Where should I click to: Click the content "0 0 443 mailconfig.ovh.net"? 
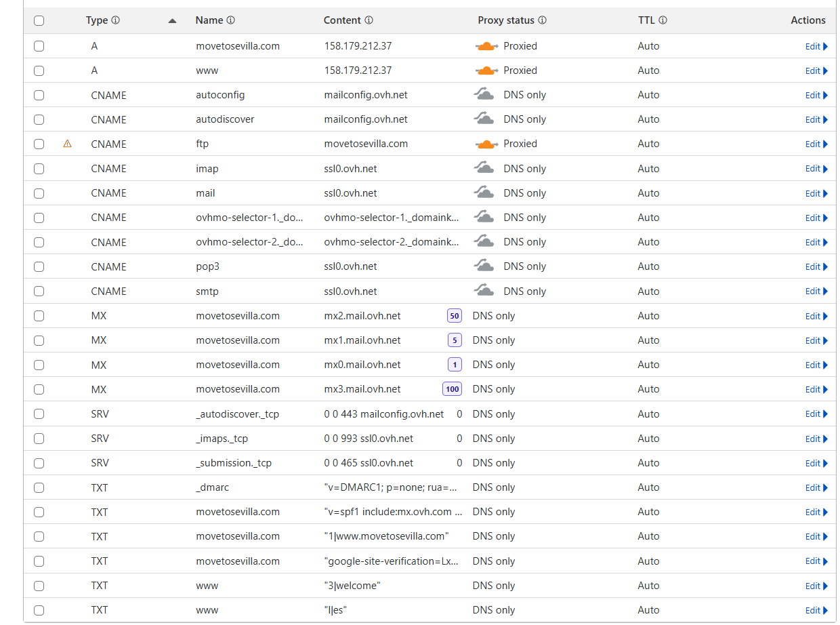(384, 414)
